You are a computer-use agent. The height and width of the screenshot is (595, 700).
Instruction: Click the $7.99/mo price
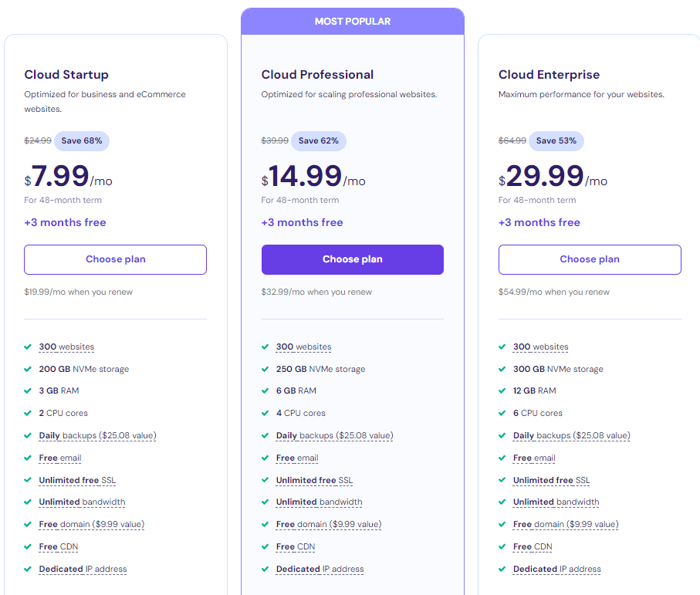(69, 176)
